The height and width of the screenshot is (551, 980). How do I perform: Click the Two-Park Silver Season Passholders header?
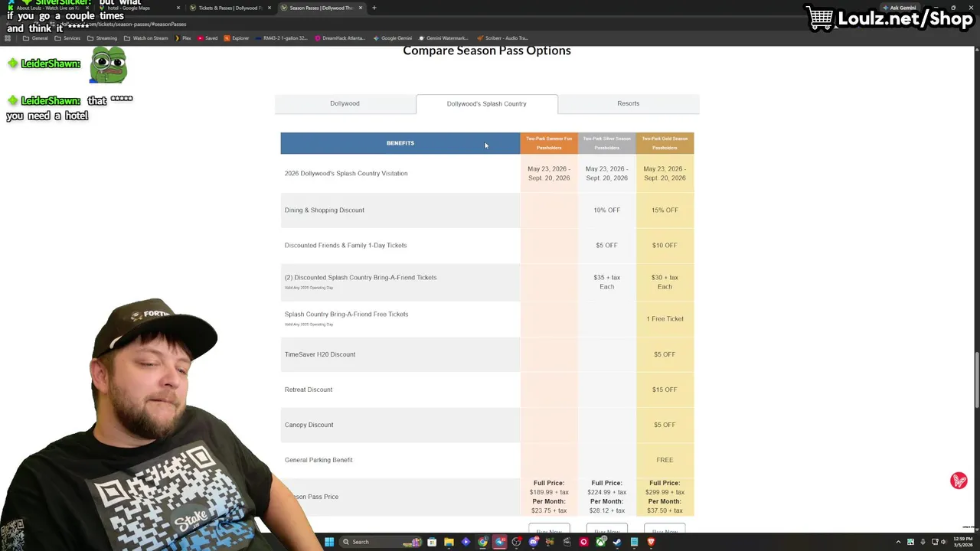(x=607, y=143)
